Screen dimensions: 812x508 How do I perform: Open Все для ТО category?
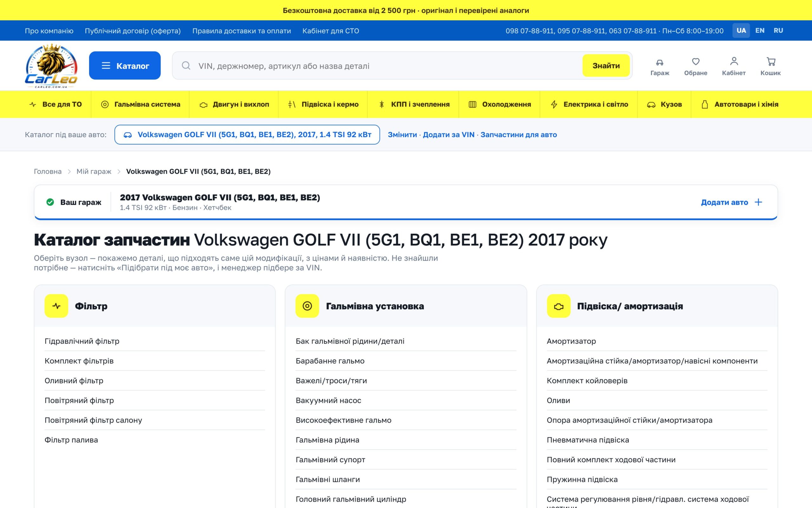[56, 104]
